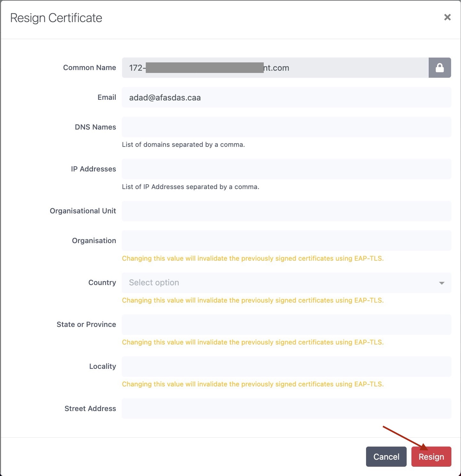Open the Country dropdown
Image resolution: width=461 pixels, height=476 pixels.
[286, 283]
